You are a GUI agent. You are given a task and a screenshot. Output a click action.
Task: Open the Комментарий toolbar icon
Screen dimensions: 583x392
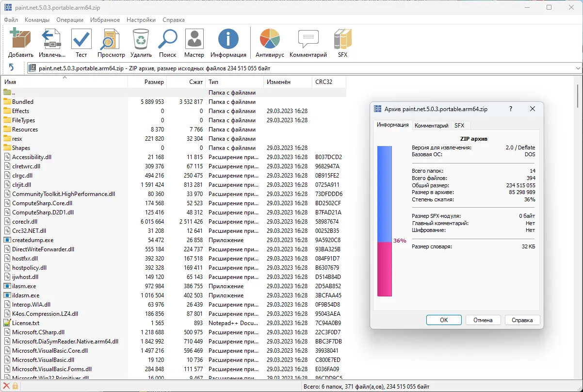[x=308, y=39]
